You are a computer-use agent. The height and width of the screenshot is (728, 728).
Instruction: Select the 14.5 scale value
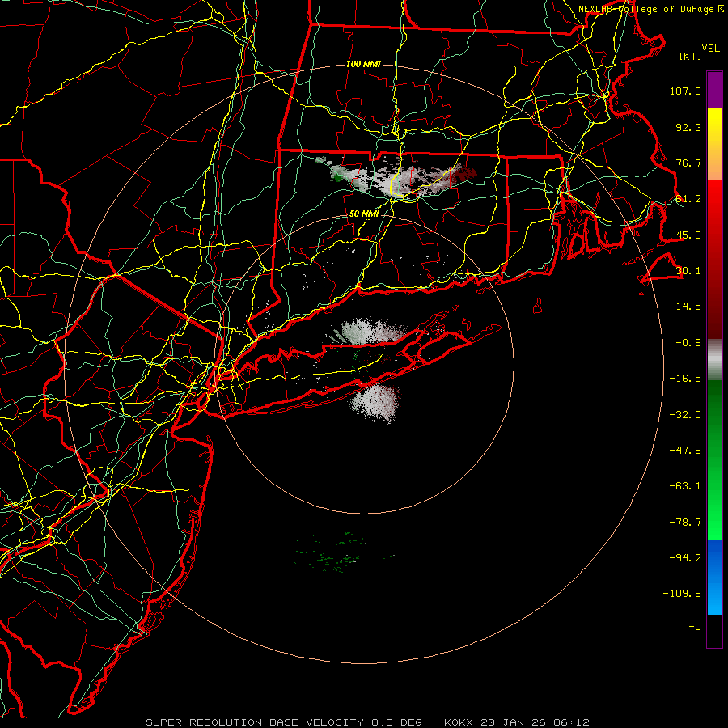point(688,307)
